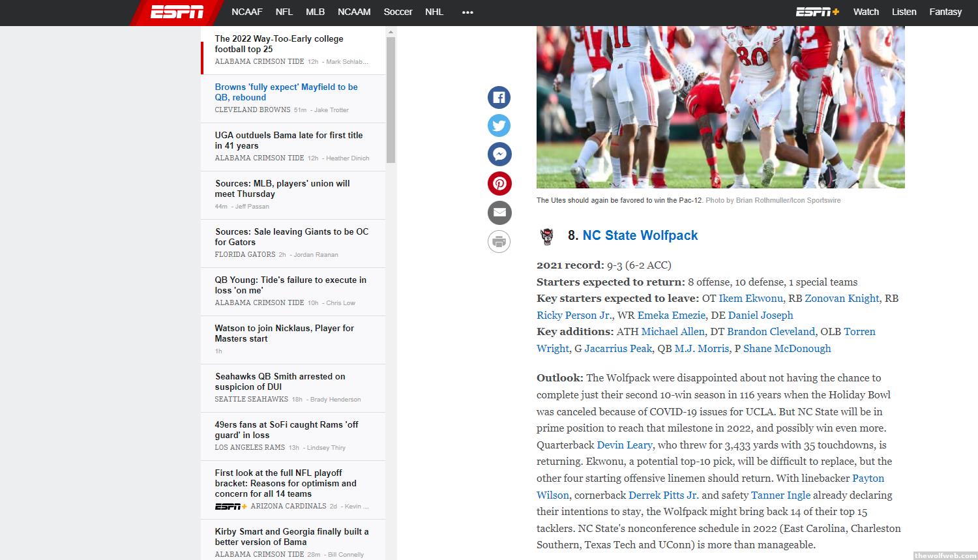Open MLB players' union meeting story
The width and height of the screenshot is (978, 560).
(282, 188)
